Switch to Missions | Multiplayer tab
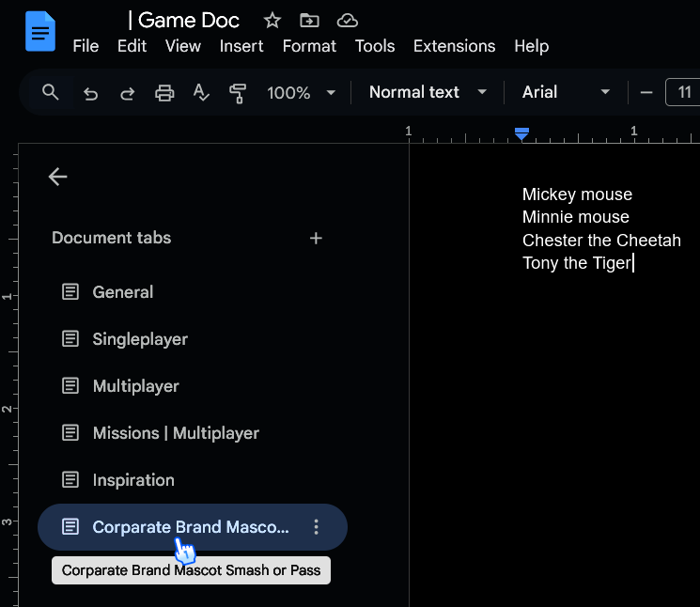 [x=193, y=432]
